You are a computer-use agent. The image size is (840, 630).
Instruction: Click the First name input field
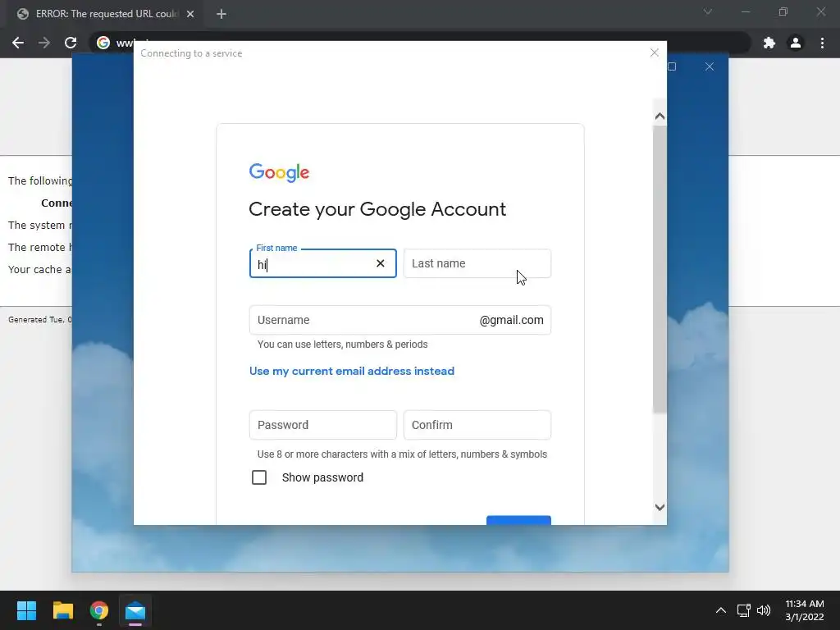323,263
